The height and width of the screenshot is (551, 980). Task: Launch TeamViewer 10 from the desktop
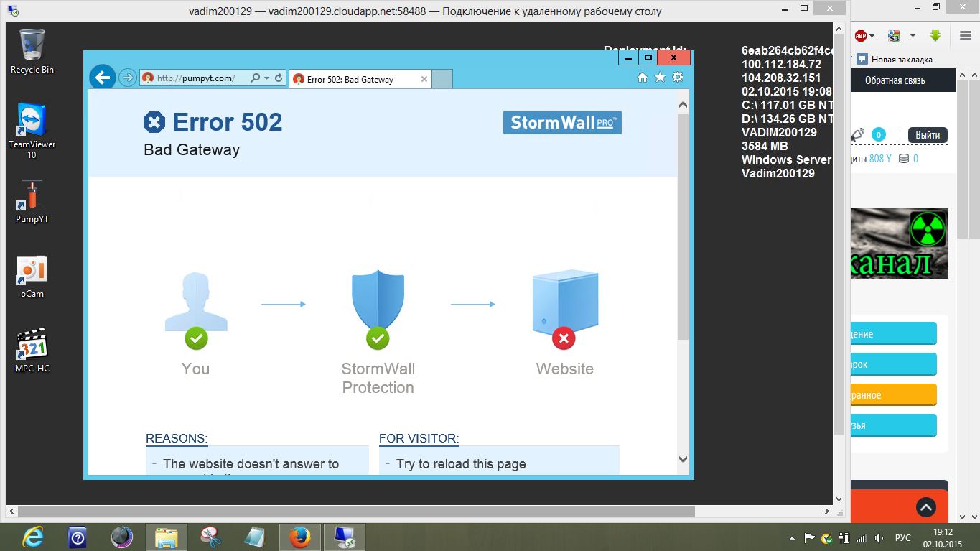32,130
